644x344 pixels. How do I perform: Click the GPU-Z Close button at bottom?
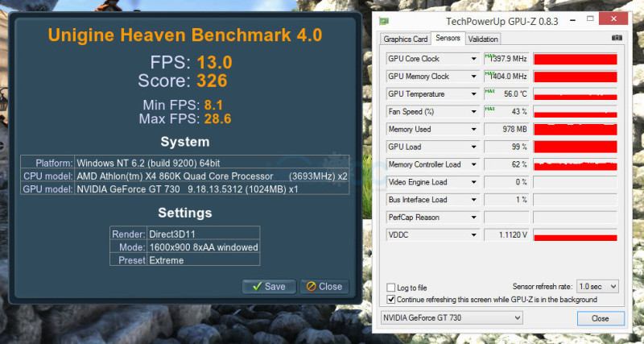(601, 318)
